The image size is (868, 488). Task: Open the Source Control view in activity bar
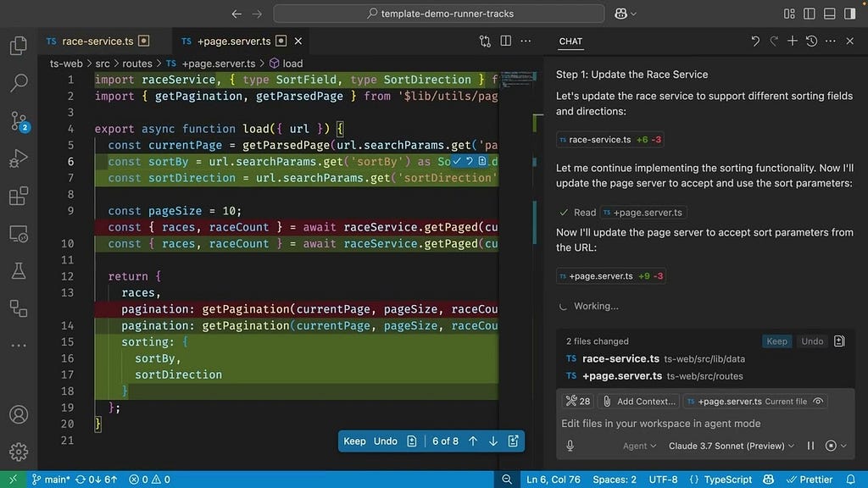coord(19,121)
